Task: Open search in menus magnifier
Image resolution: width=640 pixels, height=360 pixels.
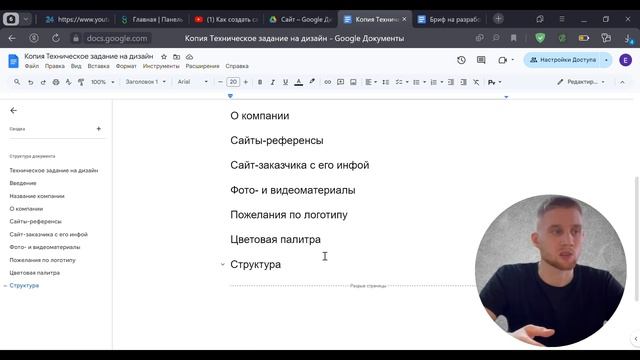Action: 17,82
